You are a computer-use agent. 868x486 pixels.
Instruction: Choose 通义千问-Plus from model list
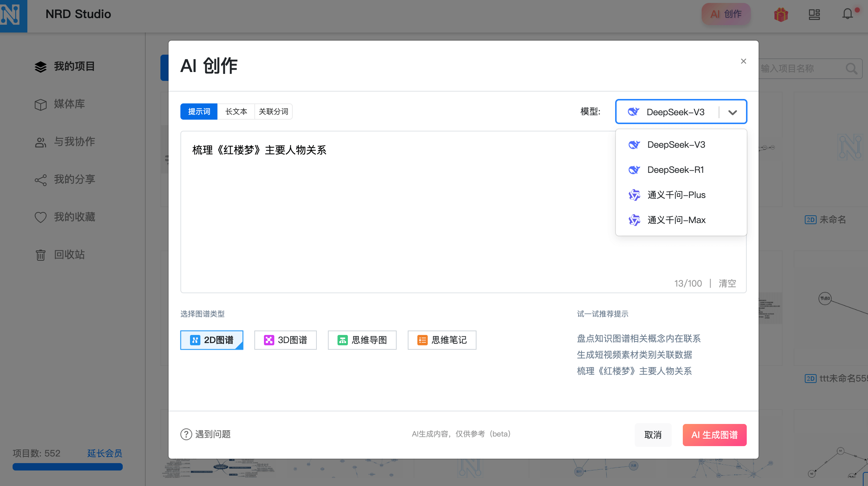tap(681, 195)
